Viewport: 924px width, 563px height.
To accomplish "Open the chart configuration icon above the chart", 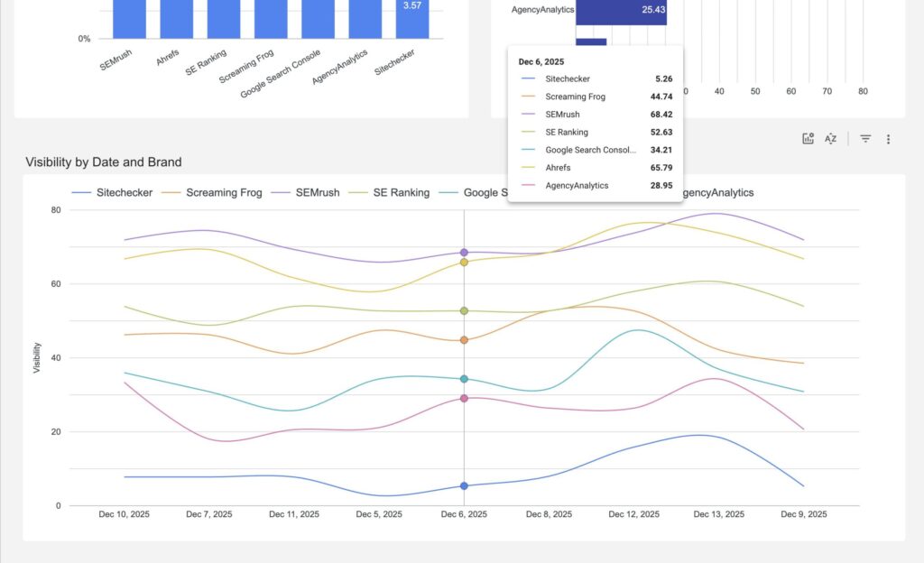I will pos(807,138).
